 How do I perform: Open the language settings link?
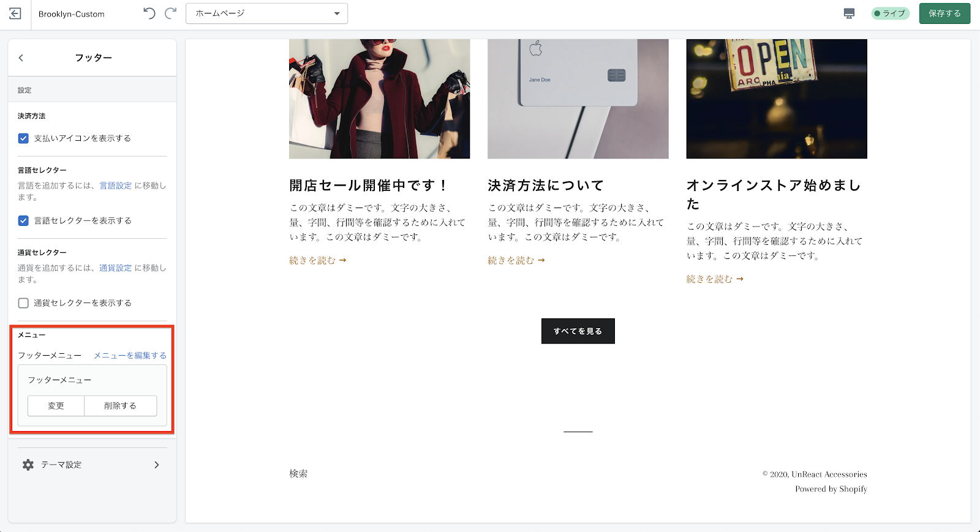(x=115, y=185)
